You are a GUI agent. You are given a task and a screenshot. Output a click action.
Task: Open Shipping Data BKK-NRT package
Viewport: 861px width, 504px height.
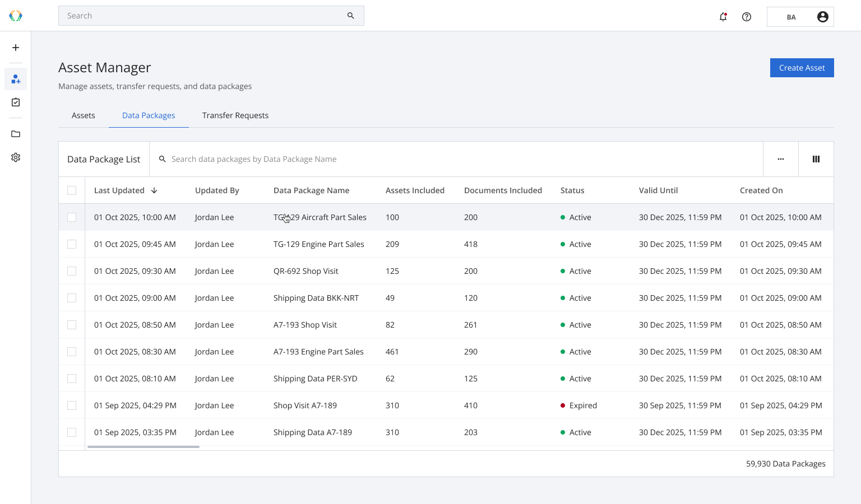point(316,298)
